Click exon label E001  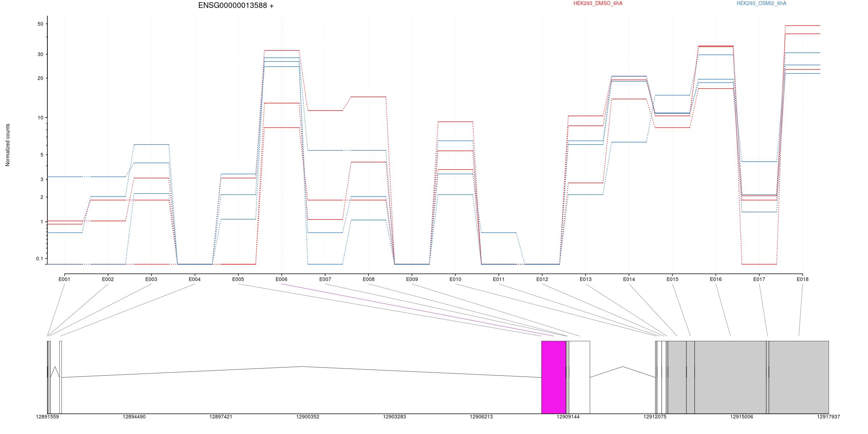pyautogui.click(x=64, y=279)
